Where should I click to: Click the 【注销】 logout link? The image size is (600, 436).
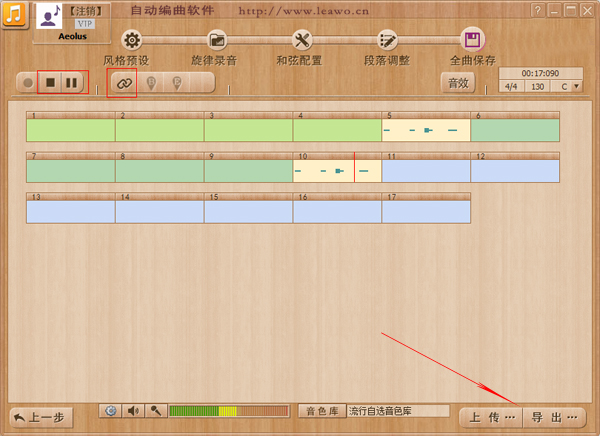coord(86,11)
